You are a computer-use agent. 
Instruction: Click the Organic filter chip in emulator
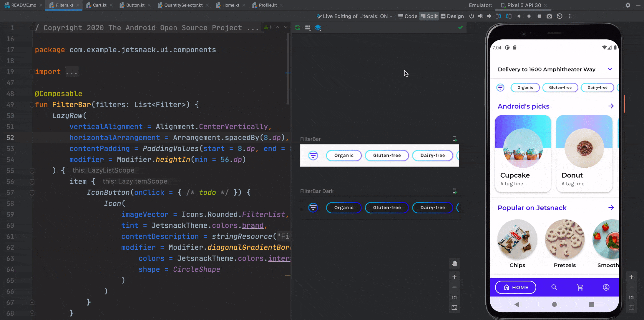coord(525,87)
